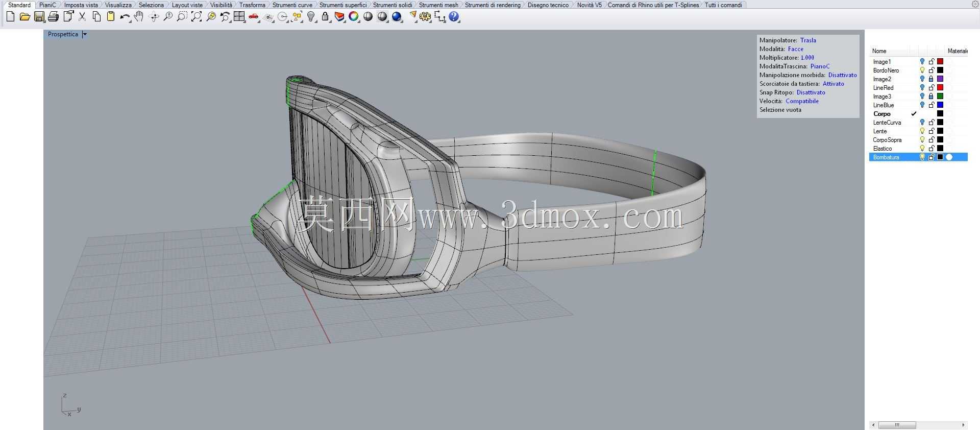Open a file with the folder icon

tap(24, 17)
